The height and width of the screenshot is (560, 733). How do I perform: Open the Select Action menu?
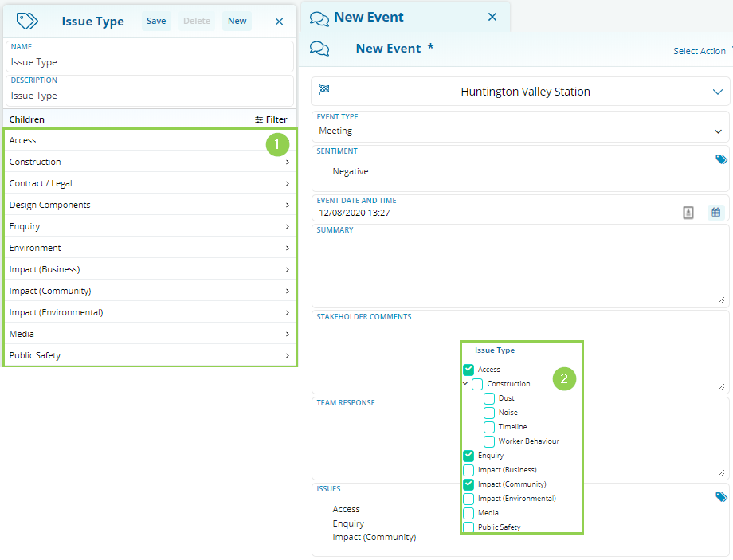point(700,51)
